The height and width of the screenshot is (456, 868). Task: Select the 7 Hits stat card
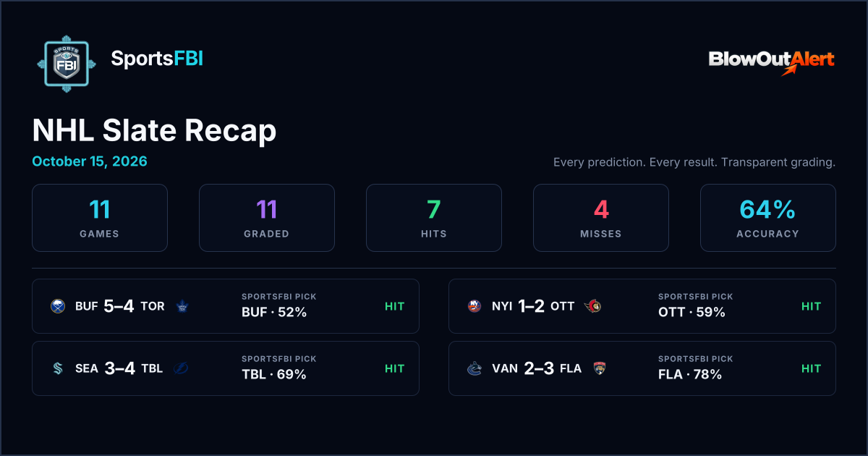point(434,218)
